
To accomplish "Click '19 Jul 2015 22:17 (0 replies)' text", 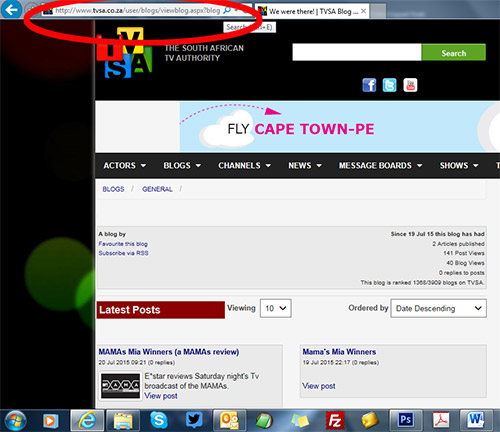I will tap(341, 362).
